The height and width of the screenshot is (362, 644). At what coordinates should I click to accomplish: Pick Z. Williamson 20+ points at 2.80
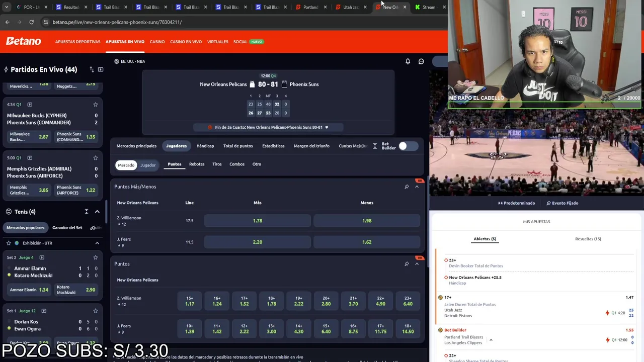[326, 301]
